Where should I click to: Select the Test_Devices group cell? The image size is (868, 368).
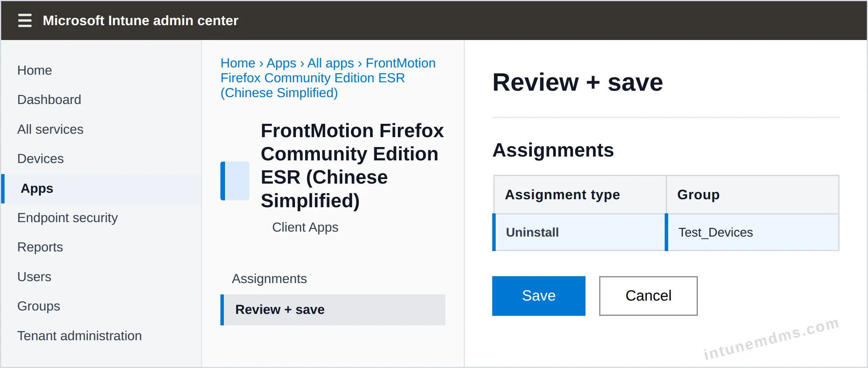pos(752,232)
